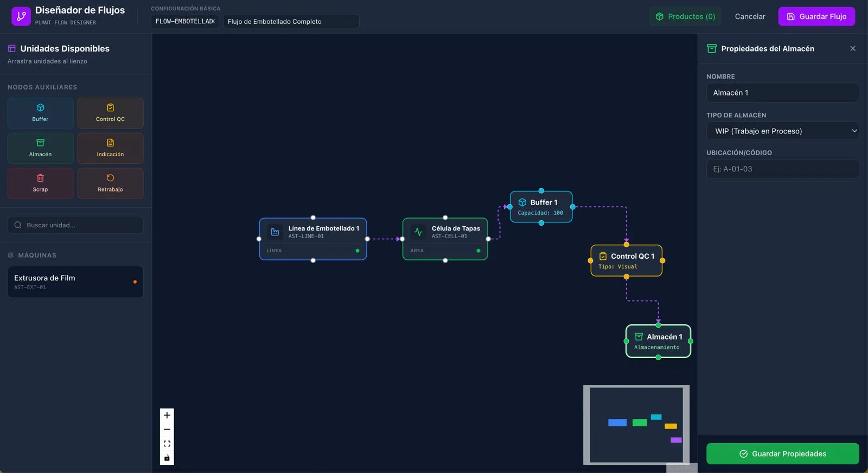The height and width of the screenshot is (473, 868).
Task: Zoom out on the canvas
Action: pos(167,430)
